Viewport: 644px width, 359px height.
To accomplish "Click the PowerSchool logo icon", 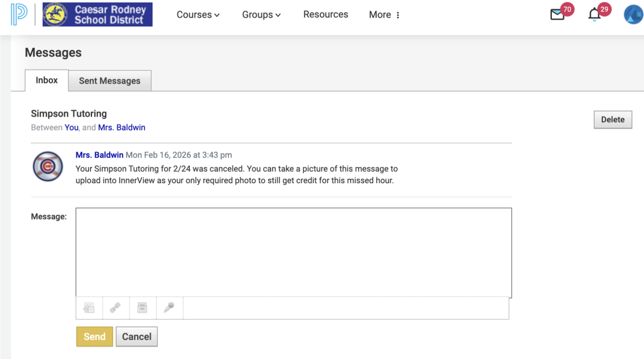I will coord(19,15).
